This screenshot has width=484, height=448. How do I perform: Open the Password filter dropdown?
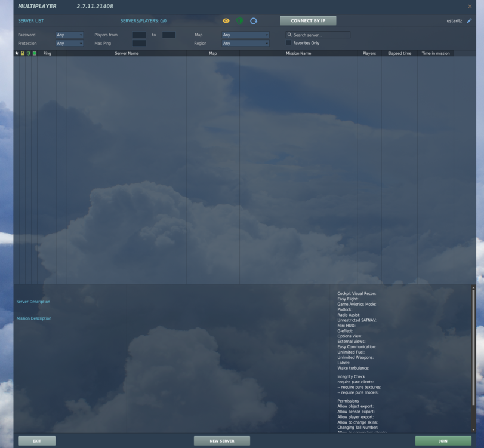pyautogui.click(x=69, y=35)
